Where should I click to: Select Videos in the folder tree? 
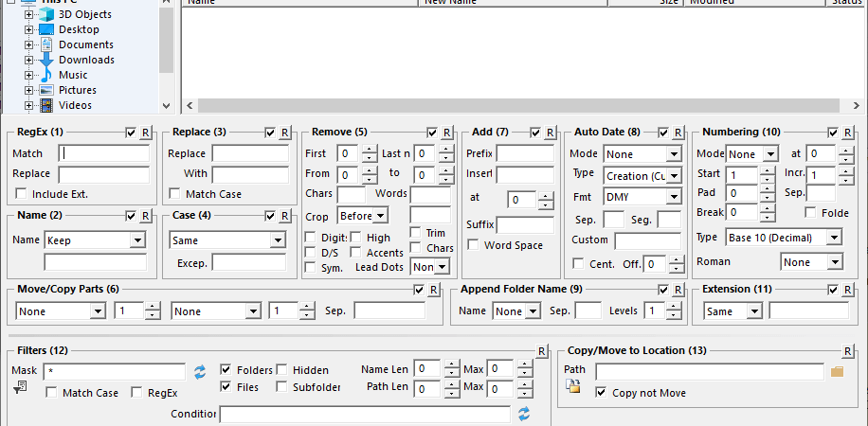point(75,105)
